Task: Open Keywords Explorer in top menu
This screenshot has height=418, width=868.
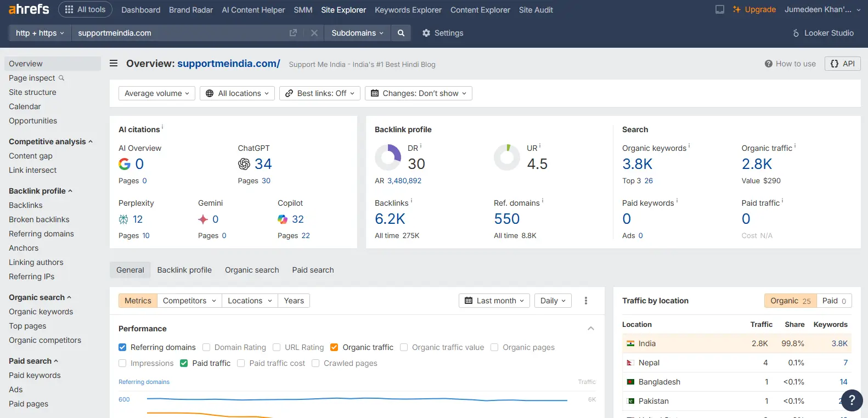Action: 408,10
